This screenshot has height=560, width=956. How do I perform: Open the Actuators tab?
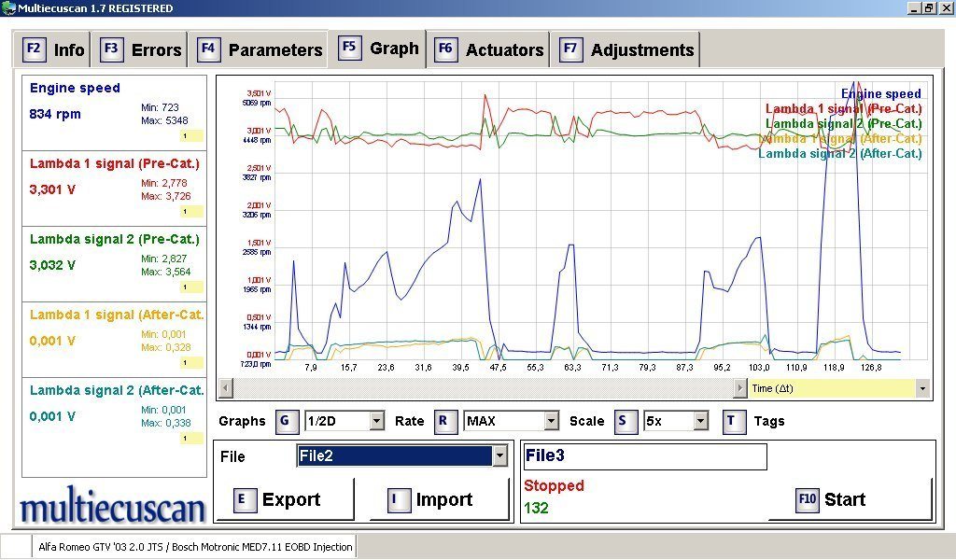[x=489, y=49]
